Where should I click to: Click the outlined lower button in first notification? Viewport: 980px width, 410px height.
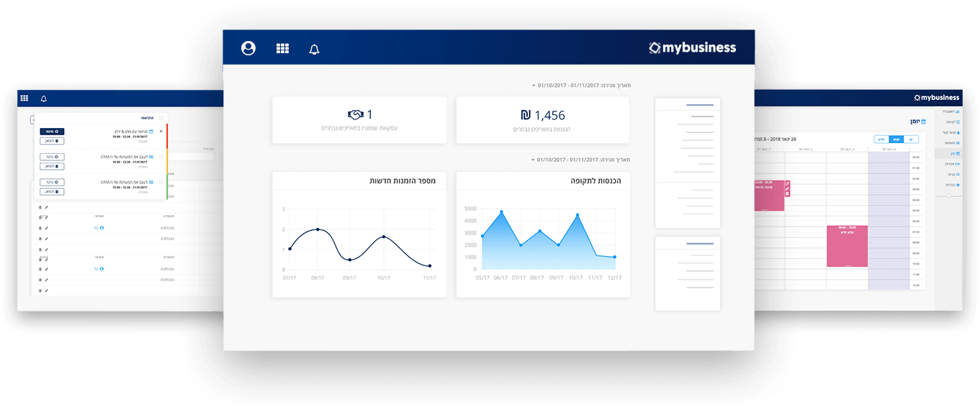tap(52, 141)
